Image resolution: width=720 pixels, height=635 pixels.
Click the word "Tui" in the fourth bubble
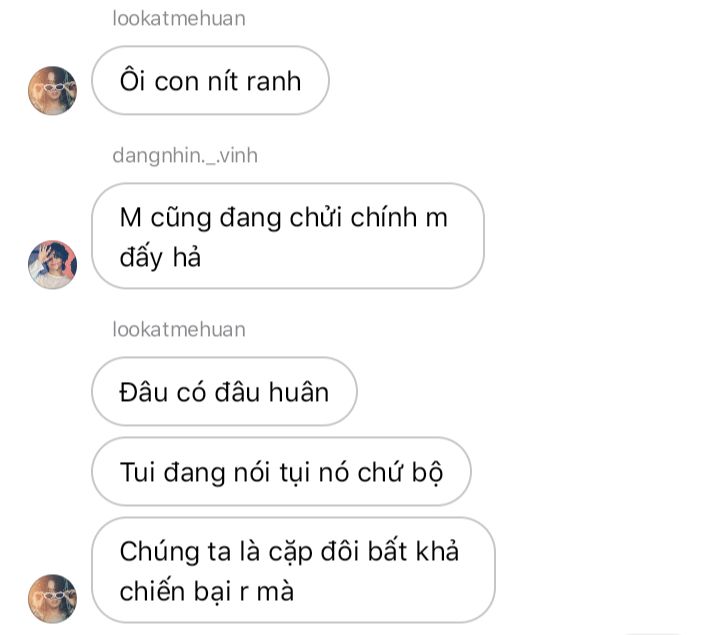pyautogui.click(x=137, y=472)
